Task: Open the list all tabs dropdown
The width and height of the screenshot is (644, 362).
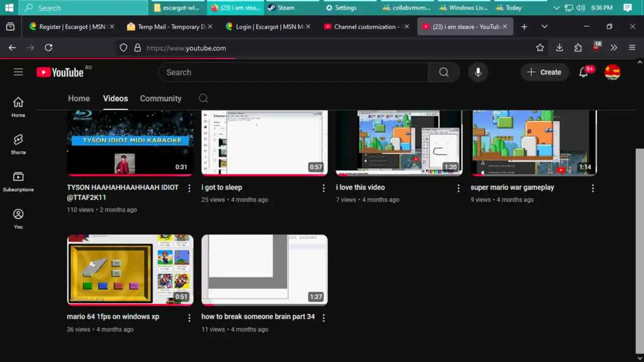Action: click(x=544, y=27)
